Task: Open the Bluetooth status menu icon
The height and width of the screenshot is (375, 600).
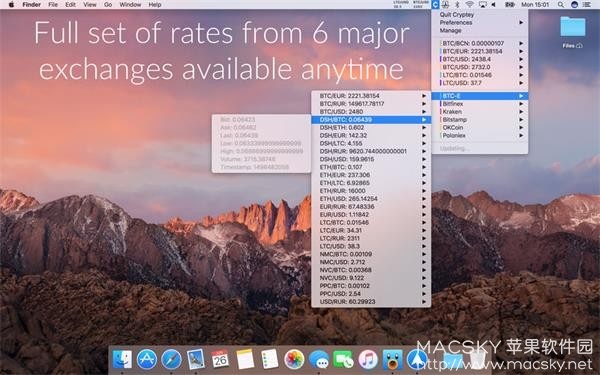Action: click(x=457, y=5)
